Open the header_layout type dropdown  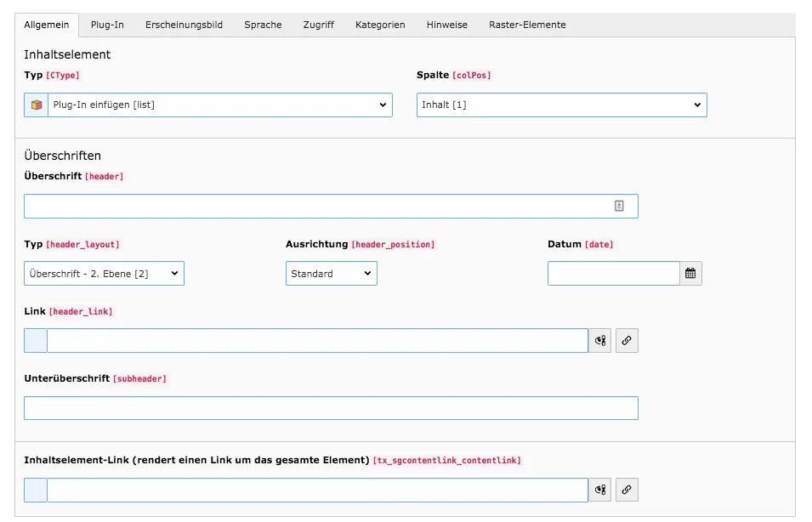[104, 273]
